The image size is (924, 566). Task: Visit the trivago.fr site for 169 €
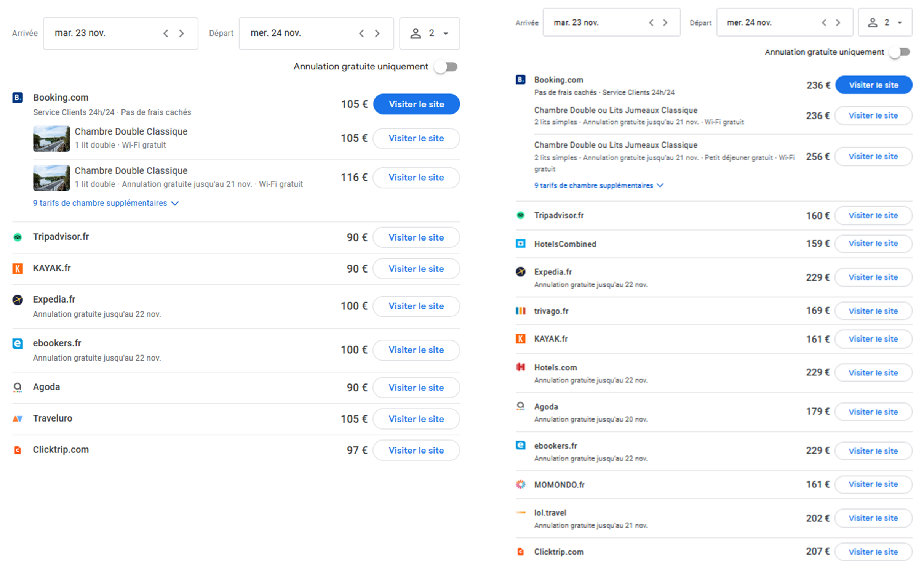tap(873, 311)
